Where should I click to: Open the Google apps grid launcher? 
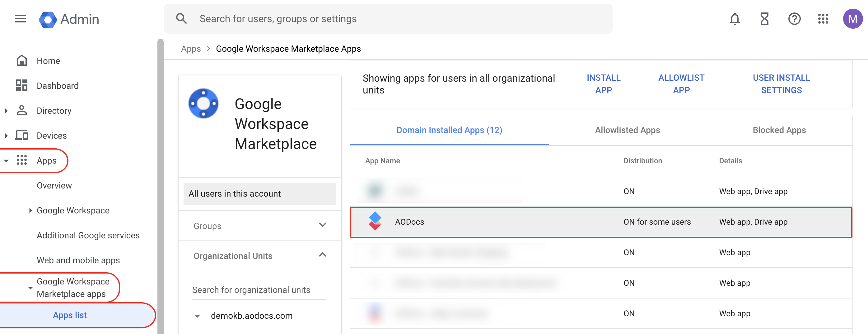(x=823, y=19)
